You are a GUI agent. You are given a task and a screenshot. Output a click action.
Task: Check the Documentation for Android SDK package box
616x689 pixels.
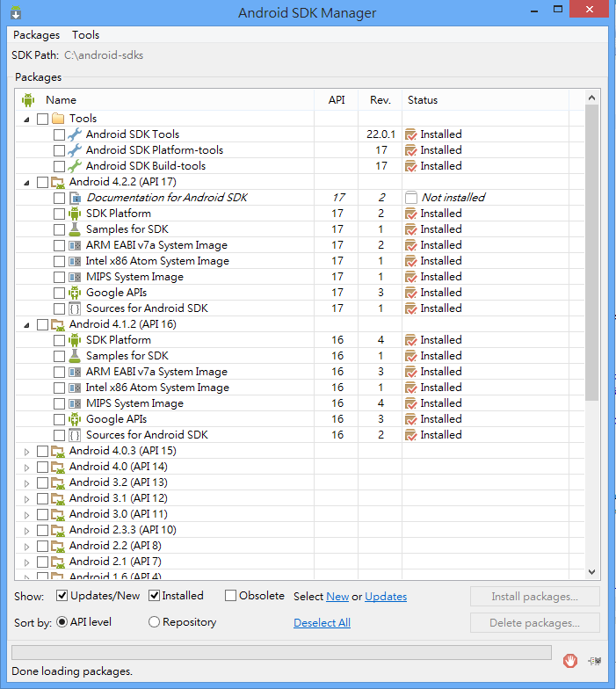point(60,199)
